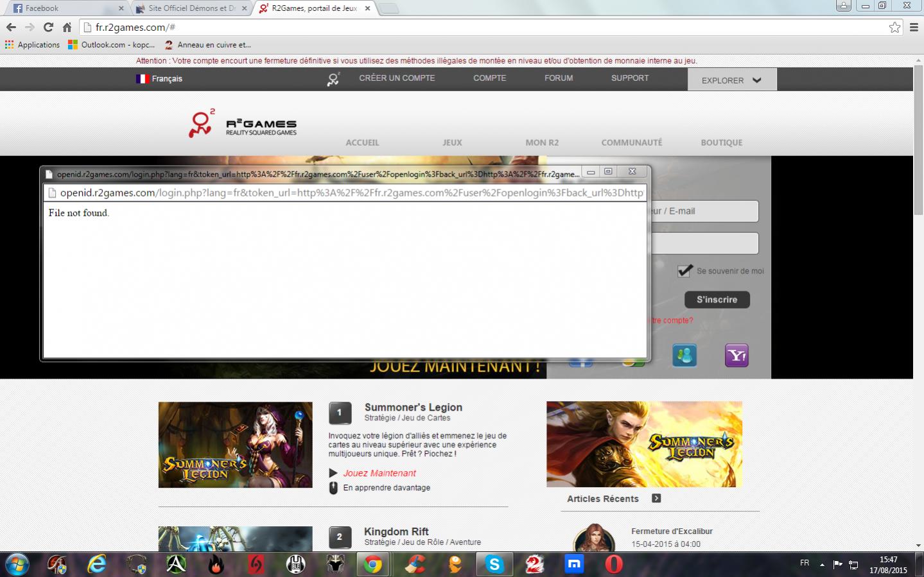This screenshot has height=577, width=924.
Task: Expand the Articles Récents arrow
Action: [x=656, y=499]
